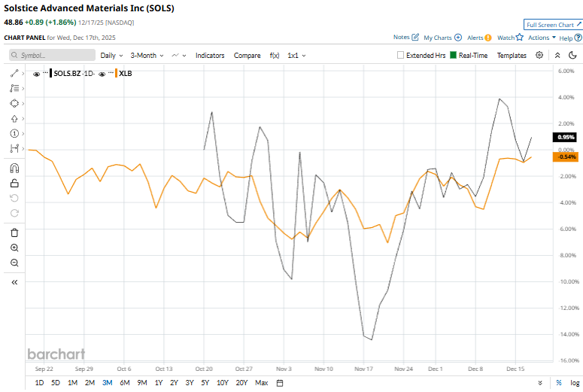The image size is (583, 392).
Task: Expand the bottom panel double chevron
Action: (x=540, y=383)
